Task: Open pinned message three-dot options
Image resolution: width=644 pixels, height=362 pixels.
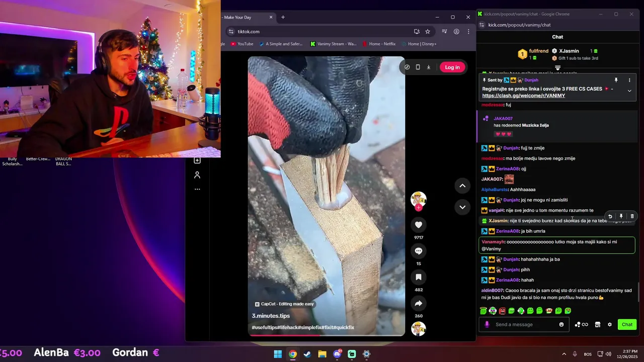Action: click(629, 80)
